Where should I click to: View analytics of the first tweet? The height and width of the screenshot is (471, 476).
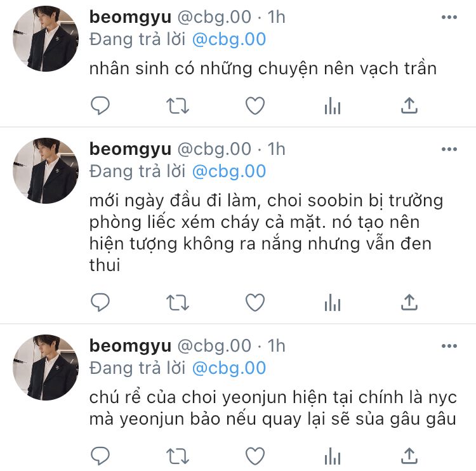333,105
